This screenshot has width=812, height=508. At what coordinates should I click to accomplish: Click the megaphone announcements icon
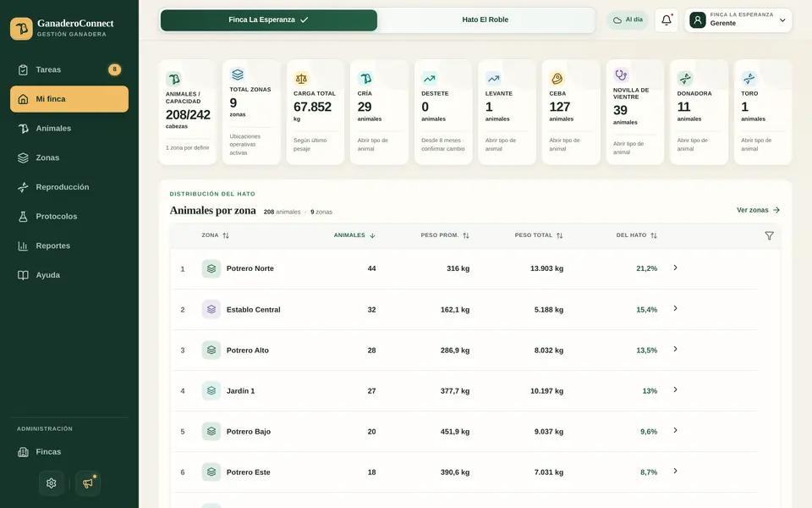tap(88, 483)
